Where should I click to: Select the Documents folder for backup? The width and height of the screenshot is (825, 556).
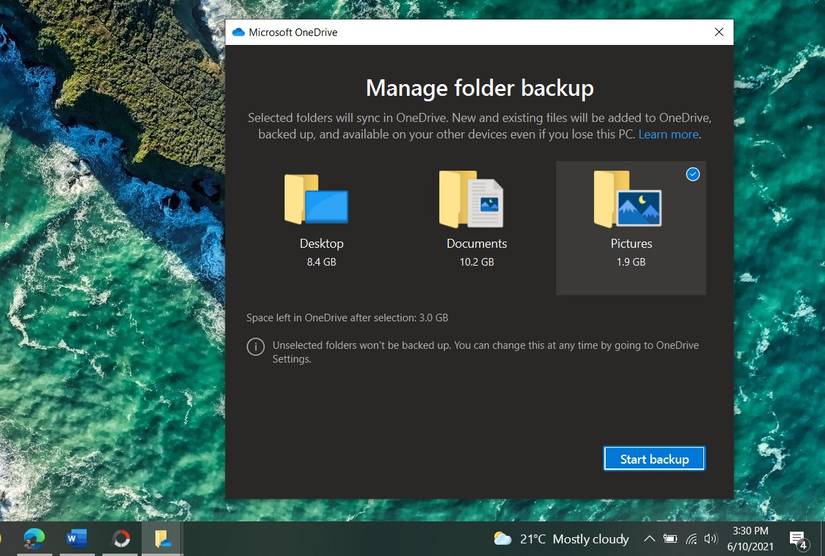476,226
